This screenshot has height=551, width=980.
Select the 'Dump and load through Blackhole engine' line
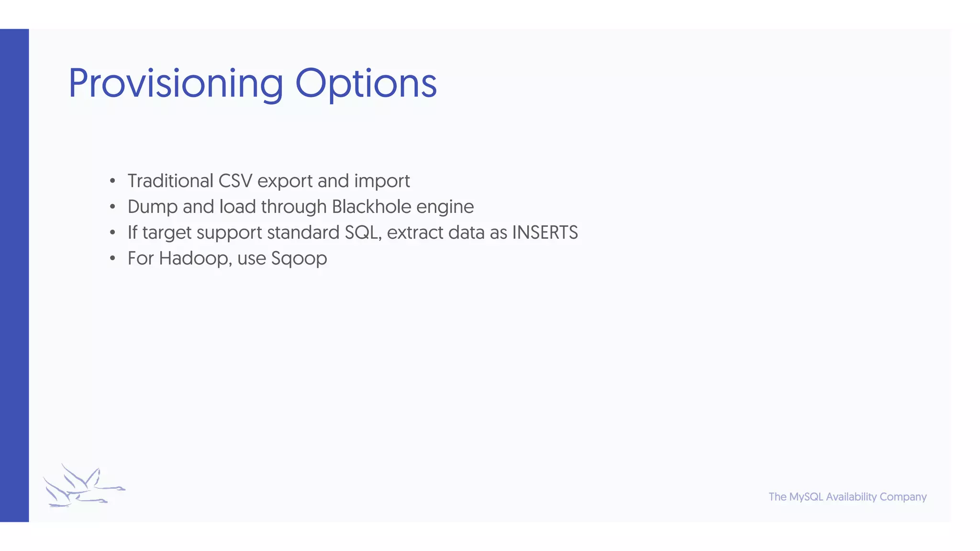(301, 207)
